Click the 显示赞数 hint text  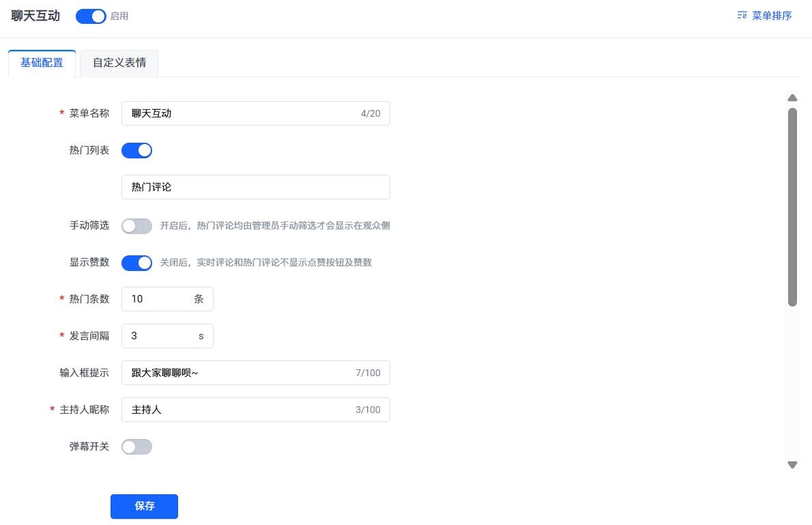[265, 262]
